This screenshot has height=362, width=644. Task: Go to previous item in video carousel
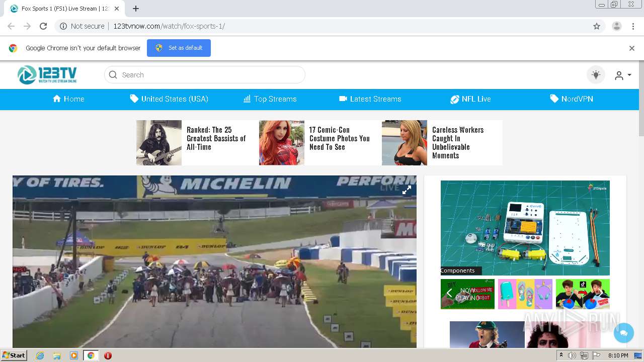[x=449, y=294]
